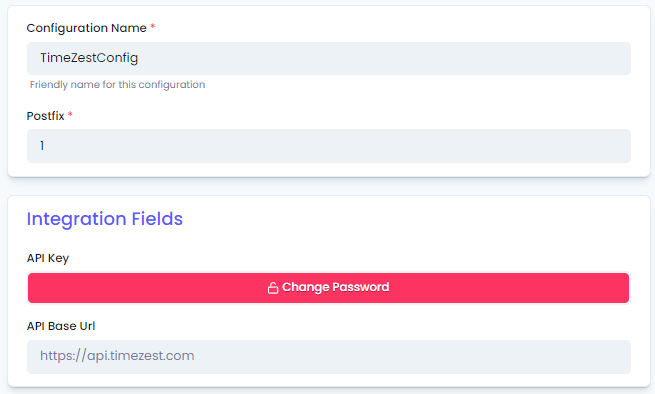The image size is (655, 394).
Task: Click the Postfix label
Action: tap(46, 116)
